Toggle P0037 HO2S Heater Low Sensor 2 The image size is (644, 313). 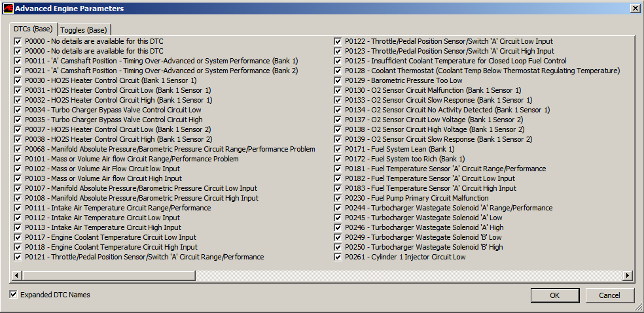[18, 129]
